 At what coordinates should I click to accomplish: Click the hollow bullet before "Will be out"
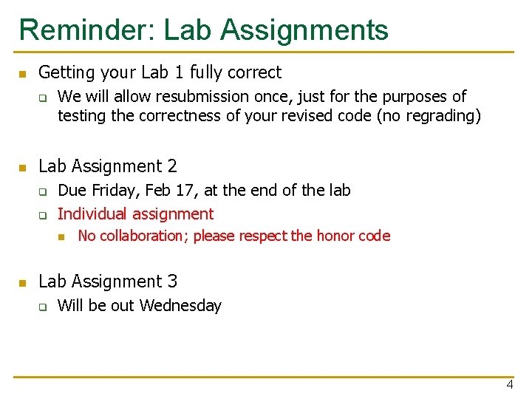click(43, 307)
